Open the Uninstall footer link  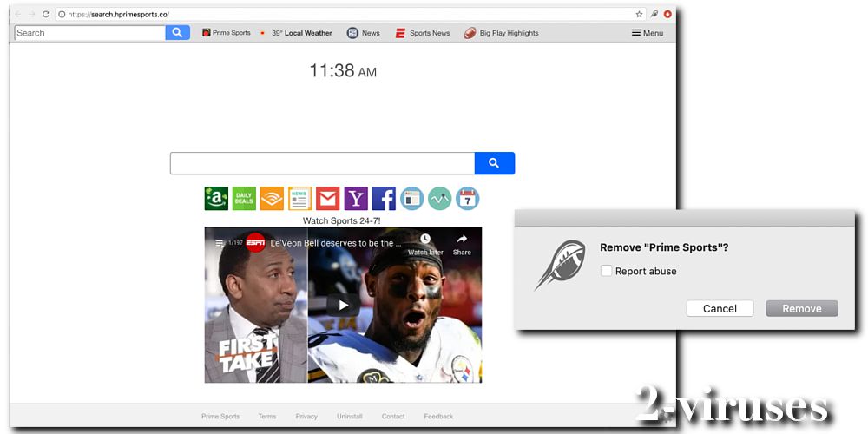349,417
